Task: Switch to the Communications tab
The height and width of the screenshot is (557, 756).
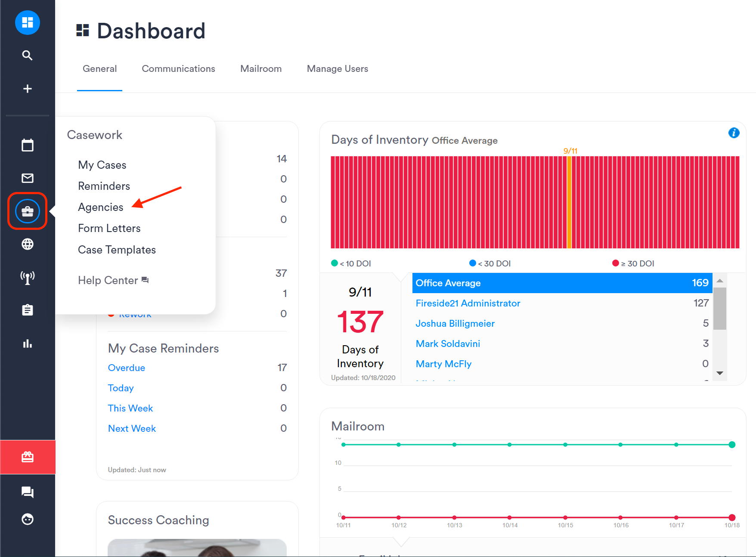Action: point(178,69)
